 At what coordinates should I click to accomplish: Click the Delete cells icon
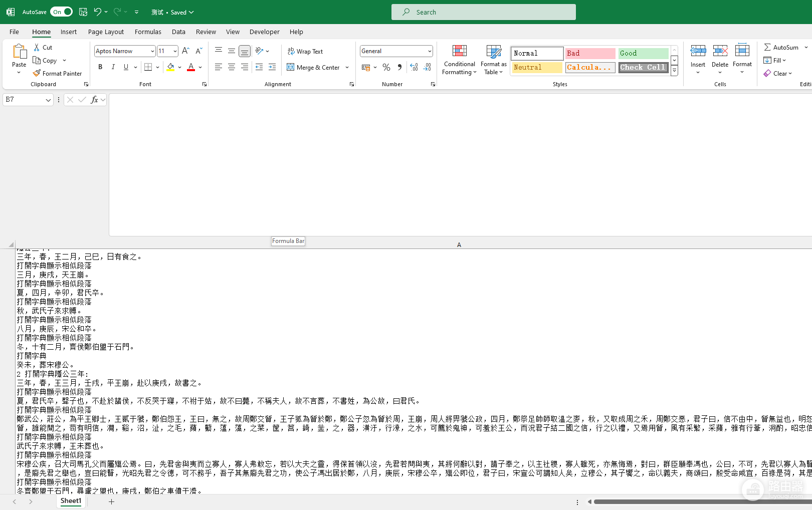(x=720, y=51)
